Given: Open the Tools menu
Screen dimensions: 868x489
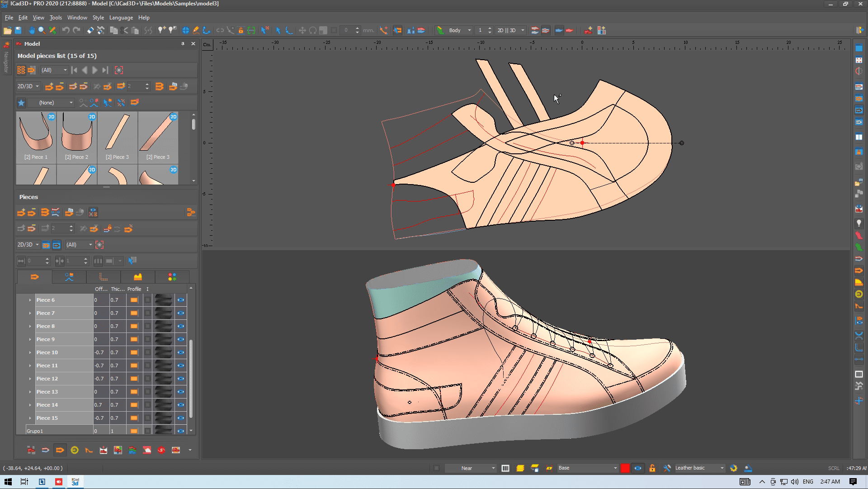Looking at the screenshot, I should tap(56, 18).
